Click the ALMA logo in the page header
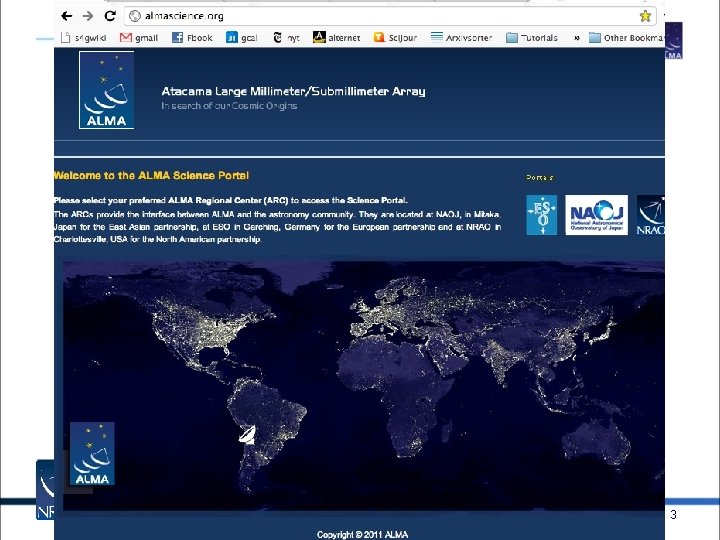 pos(107,90)
